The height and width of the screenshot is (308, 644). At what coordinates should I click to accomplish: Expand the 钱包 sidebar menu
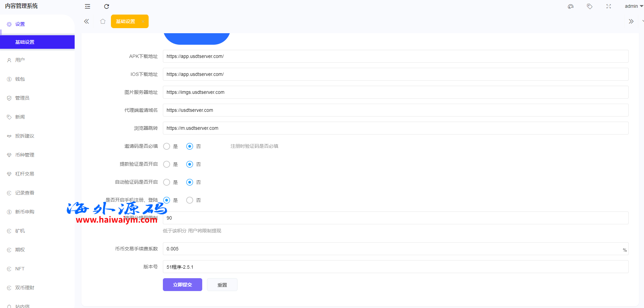(x=20, y=79)
